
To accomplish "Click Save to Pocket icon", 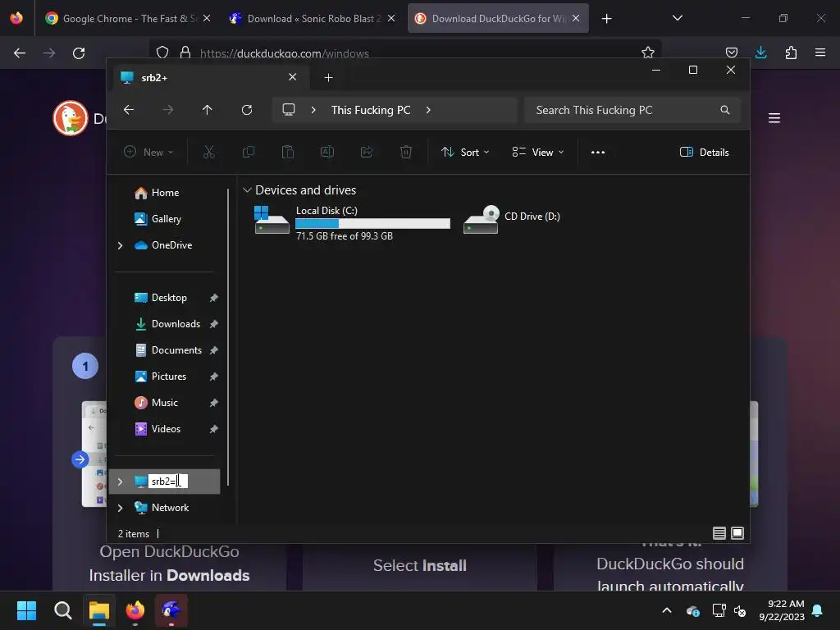I will (x=731, y=52).
